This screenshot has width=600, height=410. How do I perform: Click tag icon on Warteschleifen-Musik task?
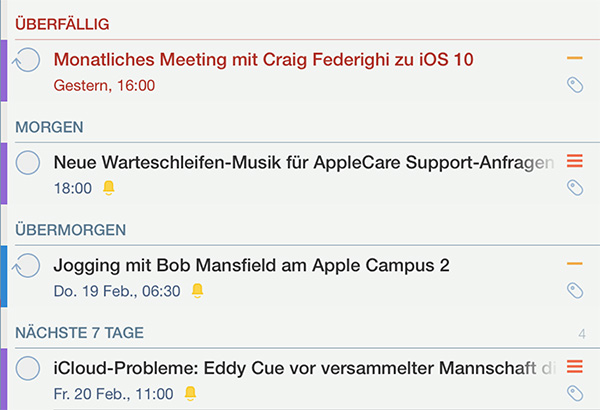tap(575, 188)
